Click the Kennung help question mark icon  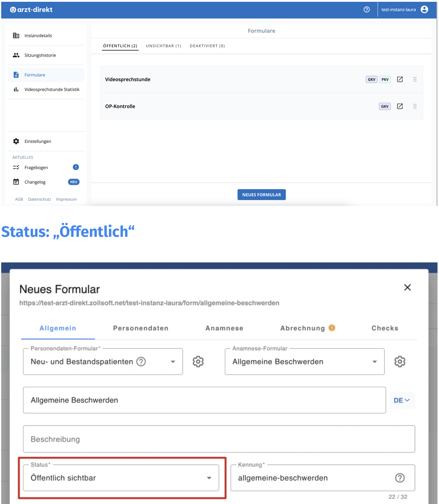(x=400, y=478)
